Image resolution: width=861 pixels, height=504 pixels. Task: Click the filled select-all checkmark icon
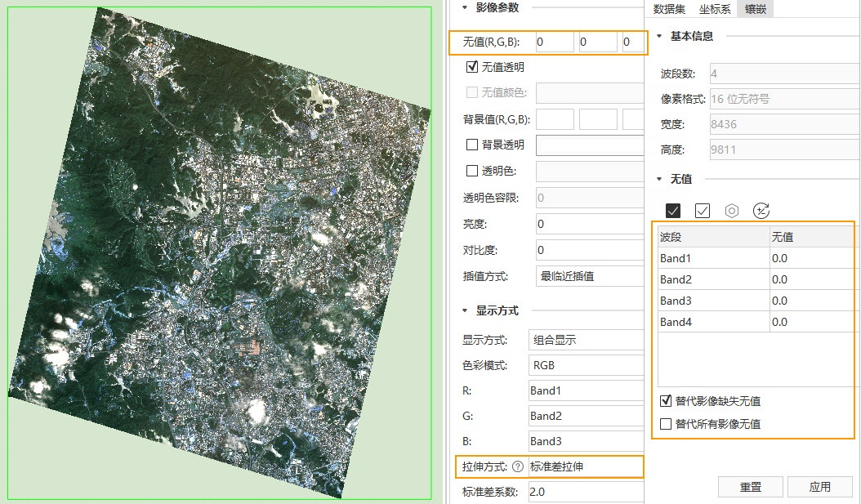coord(673,211)
